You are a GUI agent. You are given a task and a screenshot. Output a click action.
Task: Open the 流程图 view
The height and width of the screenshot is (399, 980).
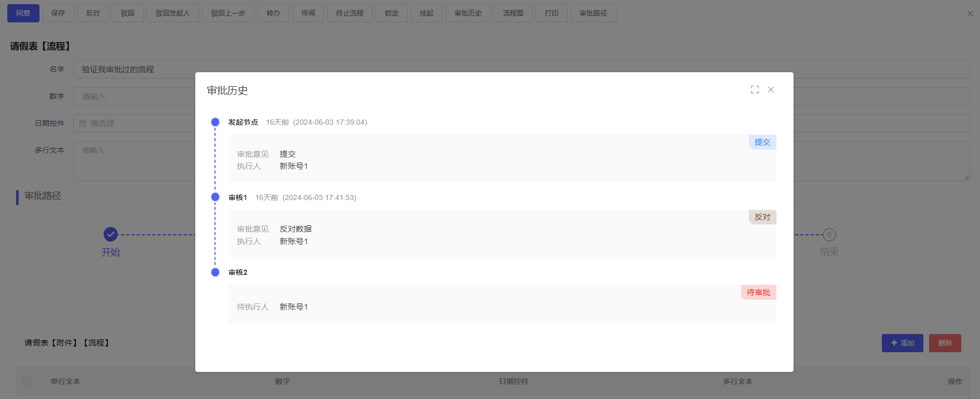coord(513,13)
